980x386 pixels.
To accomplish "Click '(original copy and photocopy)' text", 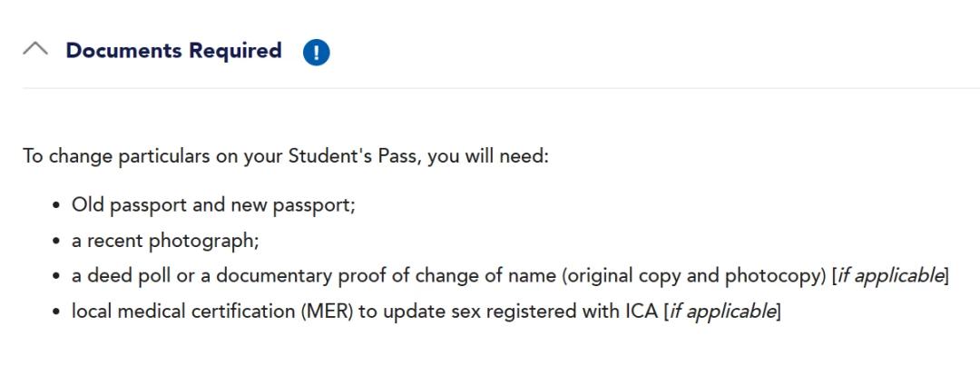I will pyautogui.click(x=694, y=276).
